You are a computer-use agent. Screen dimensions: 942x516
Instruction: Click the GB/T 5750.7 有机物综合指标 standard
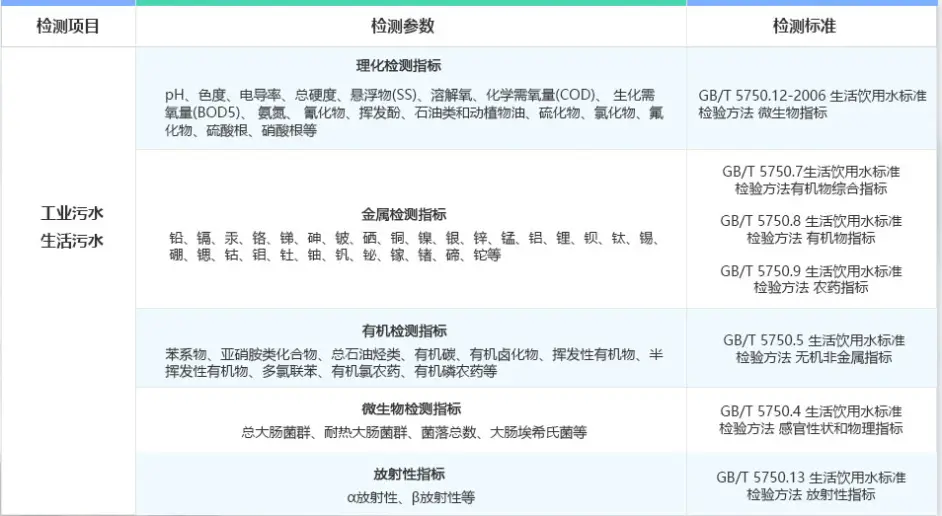(x=811, y=180)
